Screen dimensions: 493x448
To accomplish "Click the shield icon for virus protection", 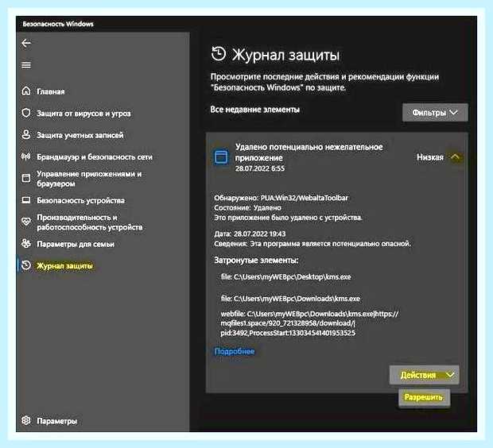I will [26, 113].
